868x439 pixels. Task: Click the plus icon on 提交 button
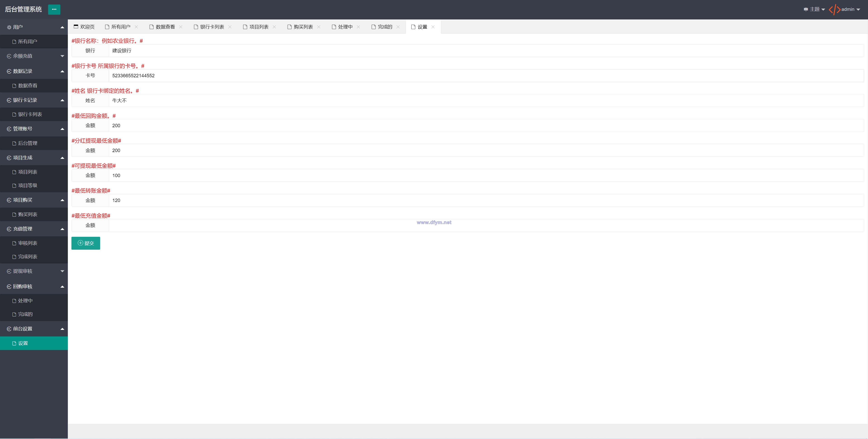click(80, 243)
